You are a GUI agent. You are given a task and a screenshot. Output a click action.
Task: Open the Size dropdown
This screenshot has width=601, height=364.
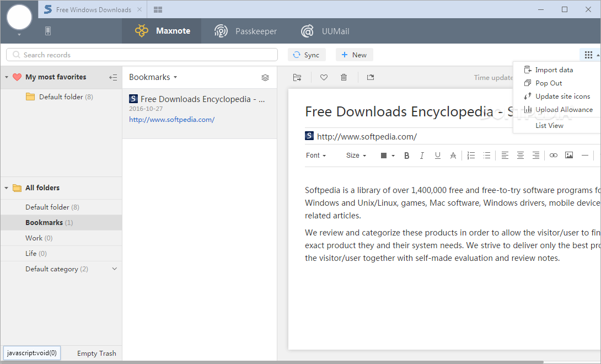point(356,156)
